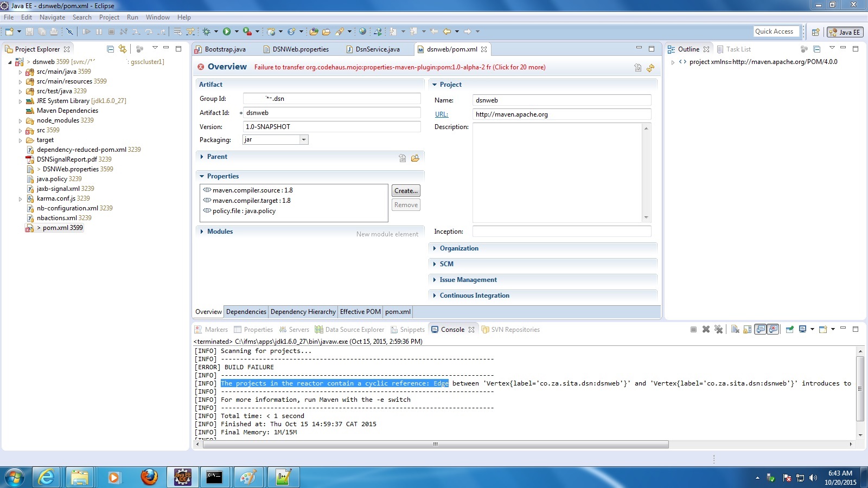Click the New module element link
The height and width of the screenshot is (488, 868).
coord(387,234)
